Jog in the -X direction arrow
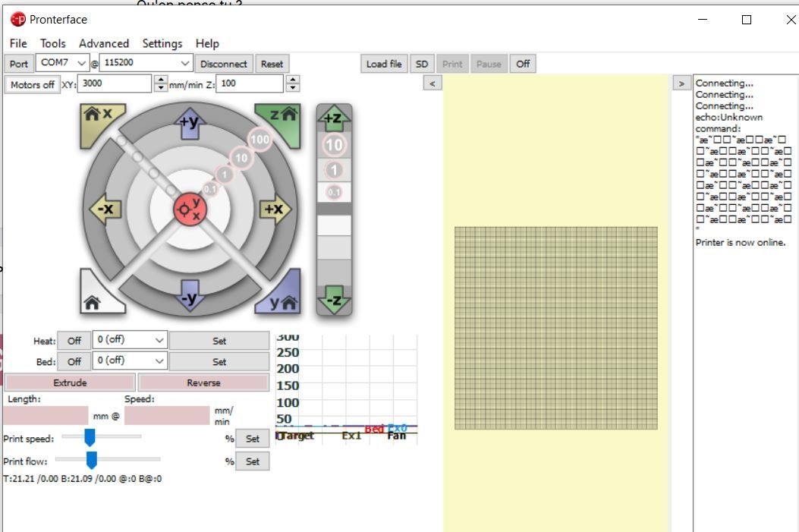799x532 pixels. click(105, 209)
